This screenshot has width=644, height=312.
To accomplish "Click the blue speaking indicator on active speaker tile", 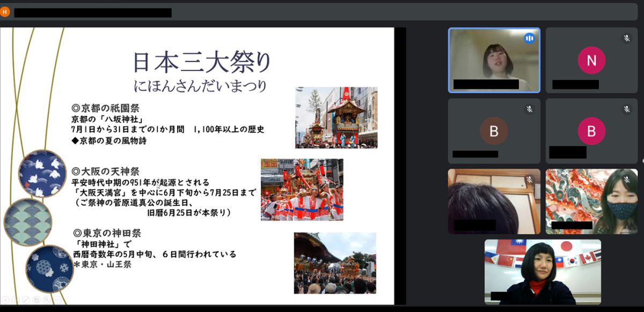I will click(x=530, y=38).
